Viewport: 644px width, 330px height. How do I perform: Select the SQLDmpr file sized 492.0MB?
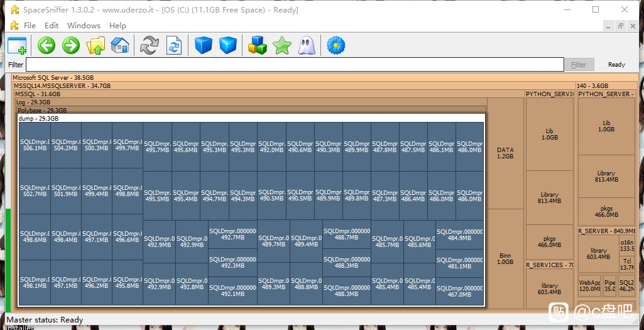(x=271, y=146)
